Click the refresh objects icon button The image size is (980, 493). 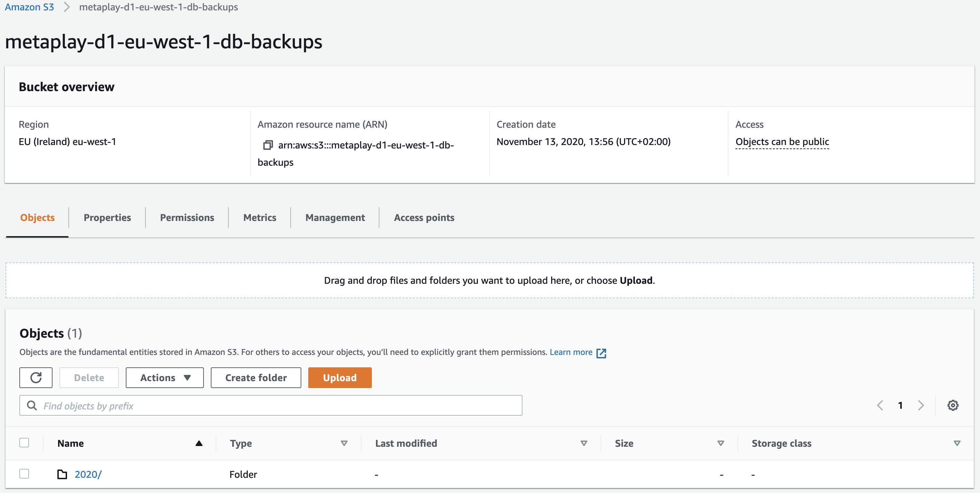click(x=36, y=377)
